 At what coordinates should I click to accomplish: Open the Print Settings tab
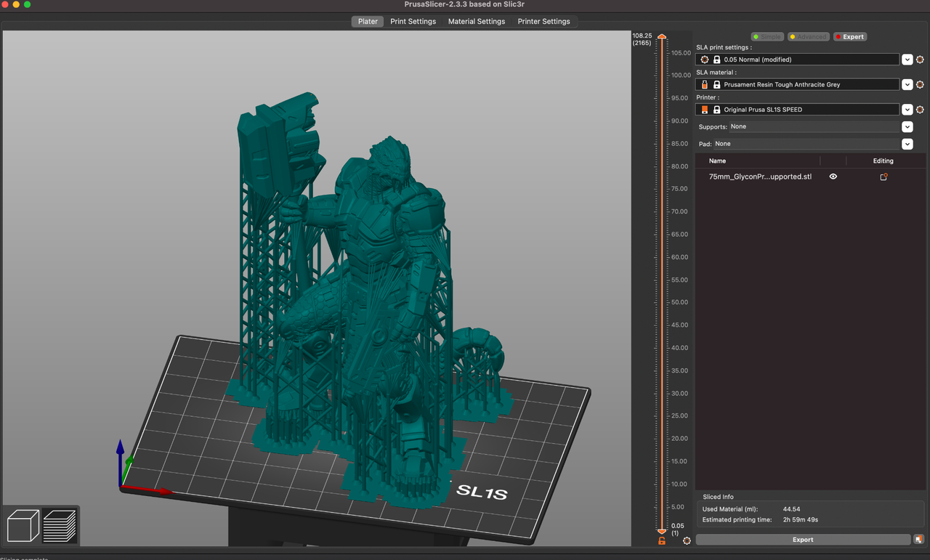[413, 21]
